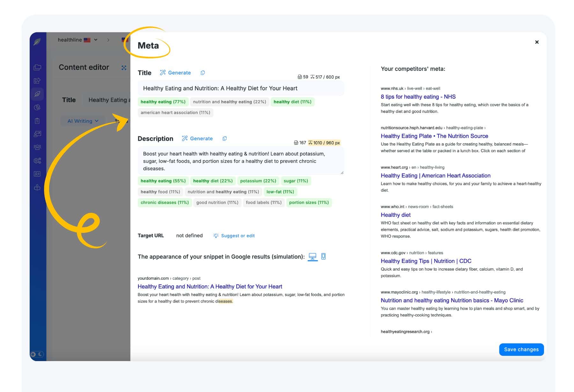Click 'healthy food (11%)' keyword tag

pos(160,192)
